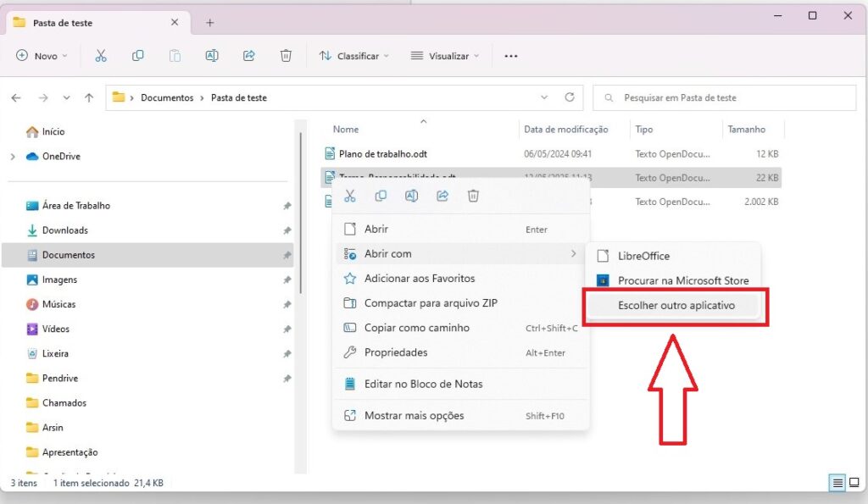The height and width of the screenshot is (504, 868).
Task: Open the Downloads folder in the sidebar
Action: (64, 230)
